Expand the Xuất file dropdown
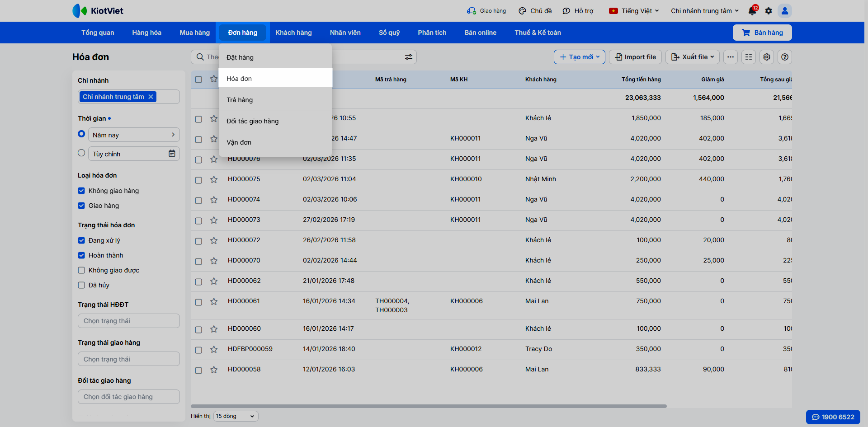 pos(693,57)
